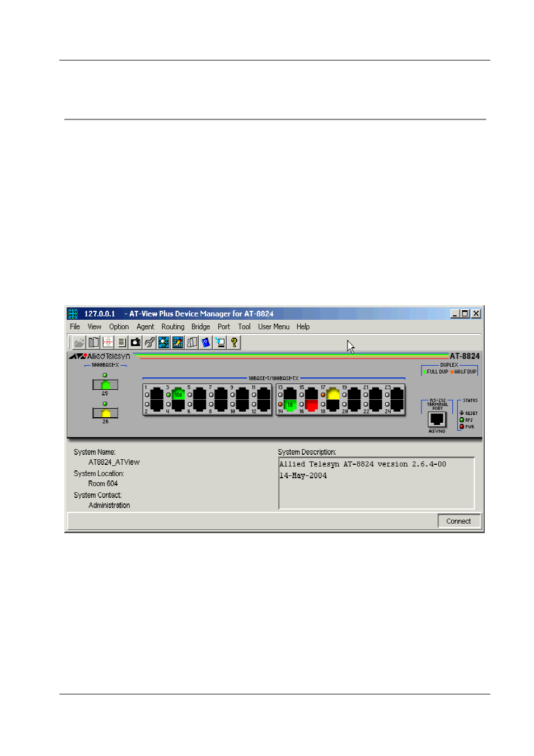The height and width of the screenshot is (756, 534).
Task: Select switch port 2
Action: (157, 405)
